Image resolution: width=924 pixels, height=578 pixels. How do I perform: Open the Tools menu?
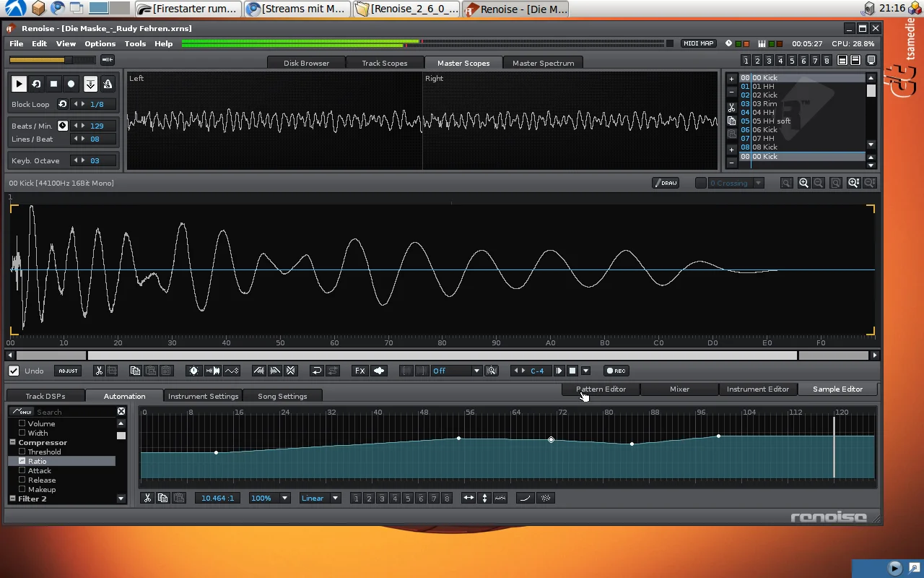click(x=135, y=43)
